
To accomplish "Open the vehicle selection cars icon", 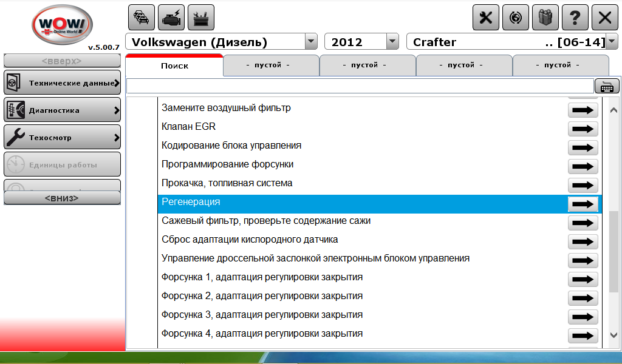I will pyautogui.click(x=142, y=18).
